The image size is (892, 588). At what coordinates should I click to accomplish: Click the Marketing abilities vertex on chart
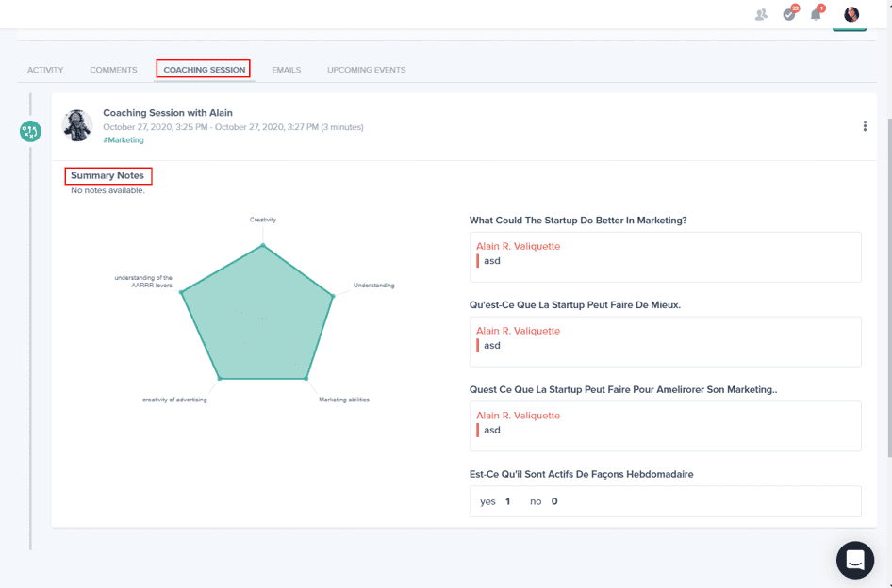point(306,379)
